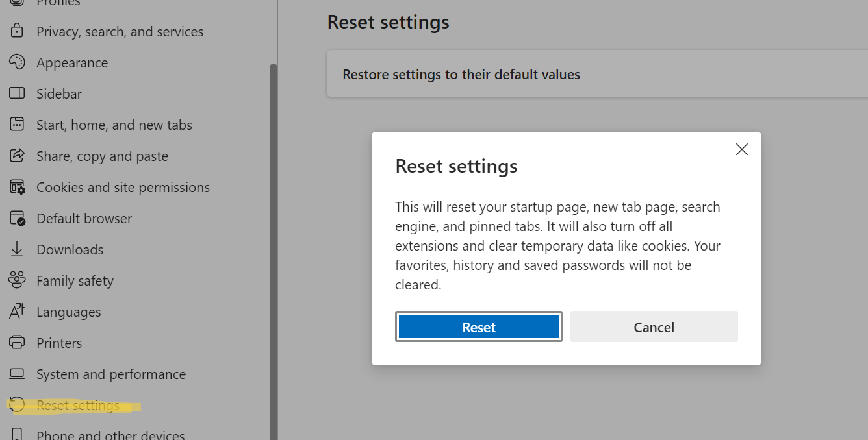Click the Downloads arrow icon
The width and height of the screenshot is (868, 440).
(x=17, y=249)
